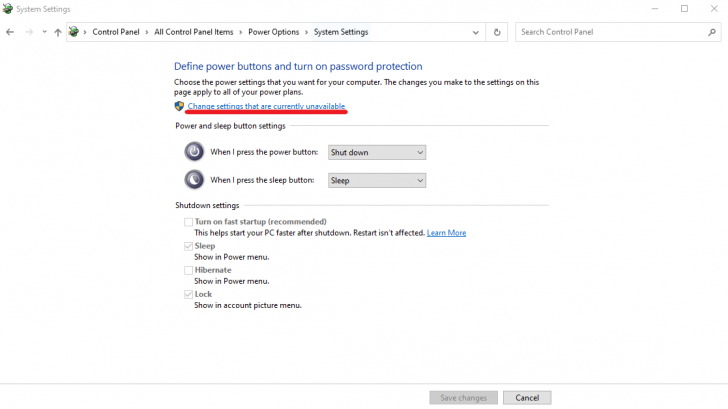This screenshot has height=409, width=728.
Task: Open the recent locations chevron
Action: coord(44,32)
